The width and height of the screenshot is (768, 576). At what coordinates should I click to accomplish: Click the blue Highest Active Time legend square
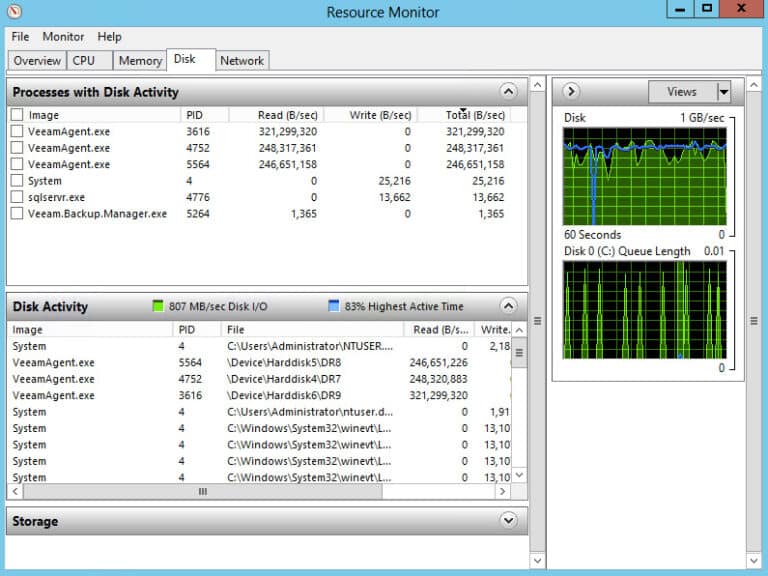[x=334, y=306]
